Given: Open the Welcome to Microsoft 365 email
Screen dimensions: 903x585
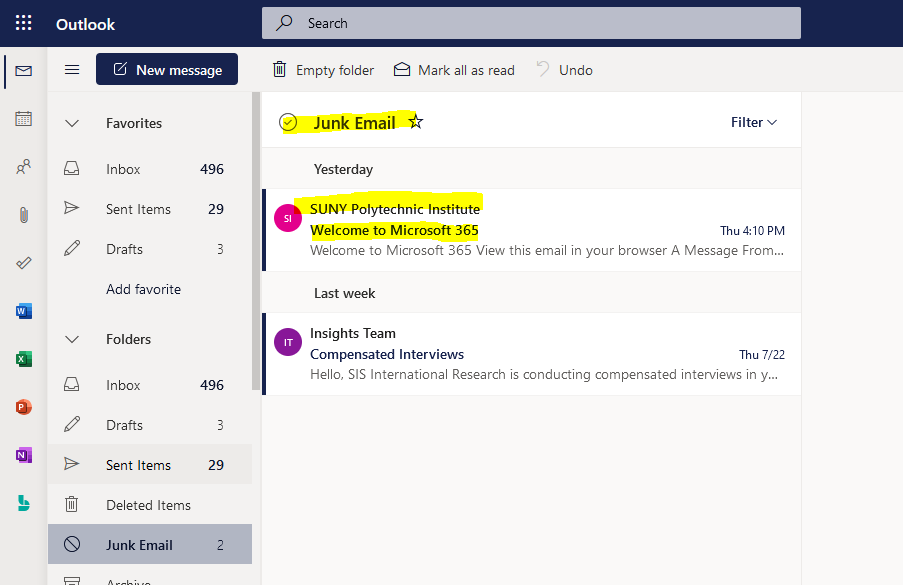Looking at the screenshot, I should click(x=532, y=230).
